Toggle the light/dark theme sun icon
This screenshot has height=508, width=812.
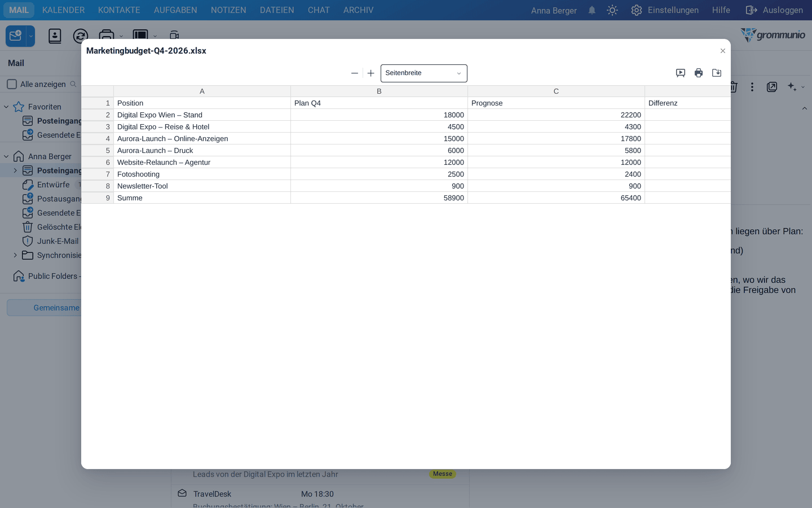[612, 10]
